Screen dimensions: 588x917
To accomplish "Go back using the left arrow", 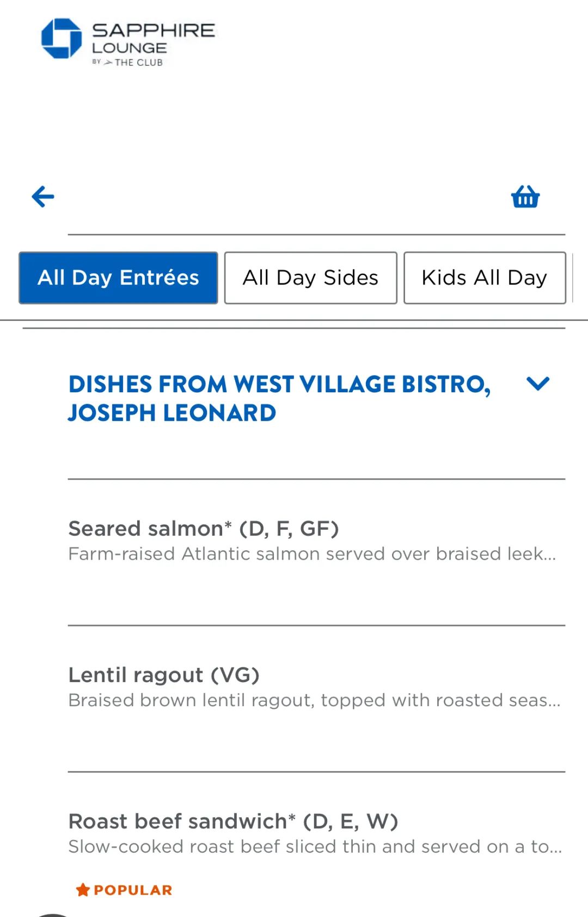I will [43, 197].
